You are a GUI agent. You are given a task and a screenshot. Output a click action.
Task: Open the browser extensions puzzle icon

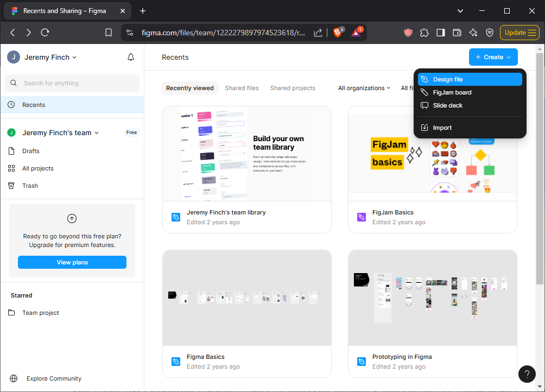[424, 33]
